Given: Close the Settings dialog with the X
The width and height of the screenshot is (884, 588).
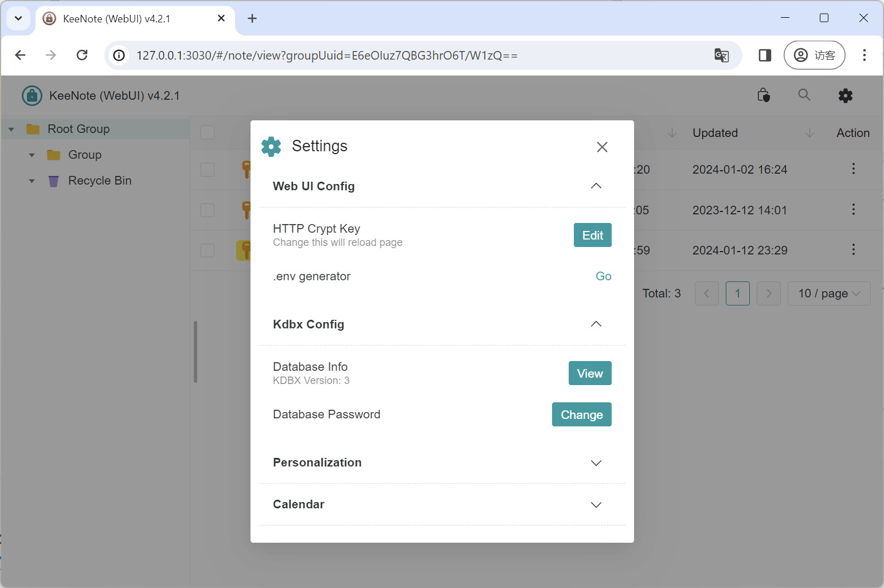Looking at the screenshot, I should click(602, 147).
